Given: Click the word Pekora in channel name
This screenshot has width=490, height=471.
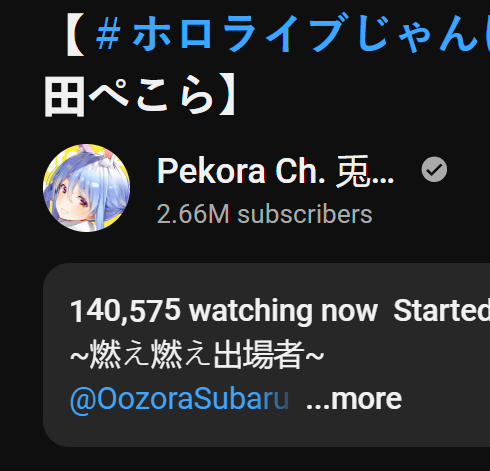Looking at the screenshot, I should pos(211,171).
